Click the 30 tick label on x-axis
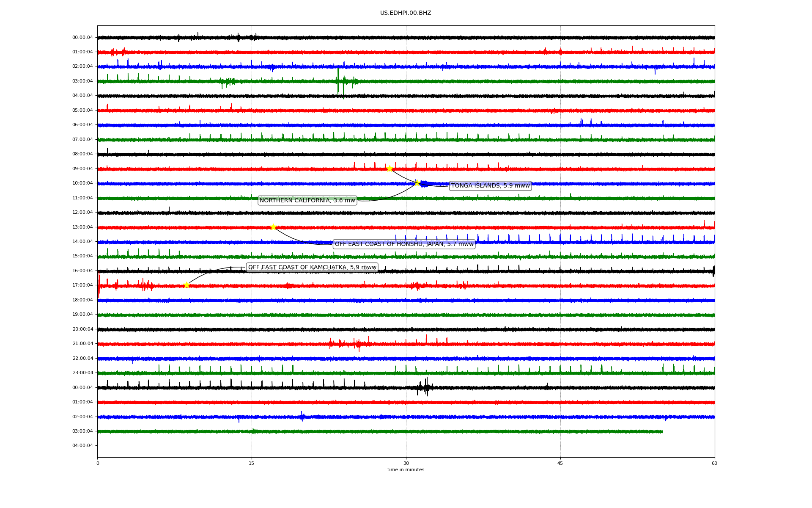Viewport: 812px width, 508px height. tap(406, 463)
